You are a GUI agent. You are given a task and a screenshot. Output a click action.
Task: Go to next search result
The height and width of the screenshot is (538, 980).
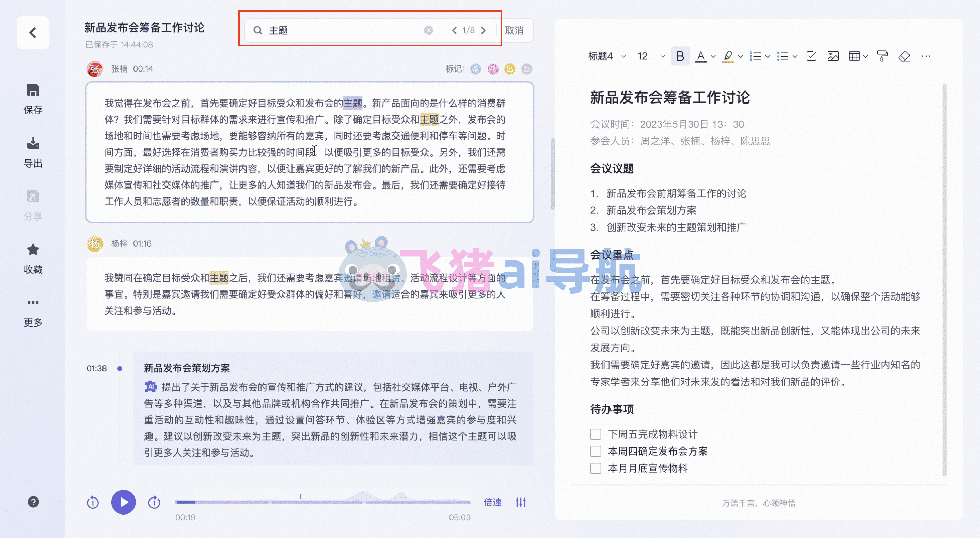[483, 30]
